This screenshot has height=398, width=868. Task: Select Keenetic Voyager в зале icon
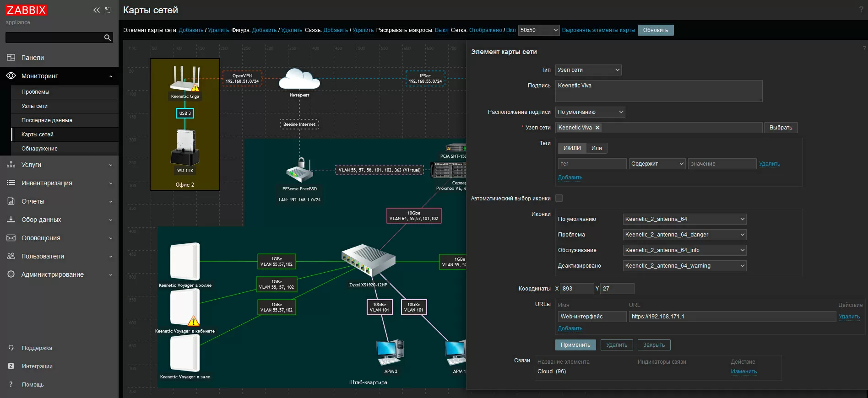[x=185, y=353]
